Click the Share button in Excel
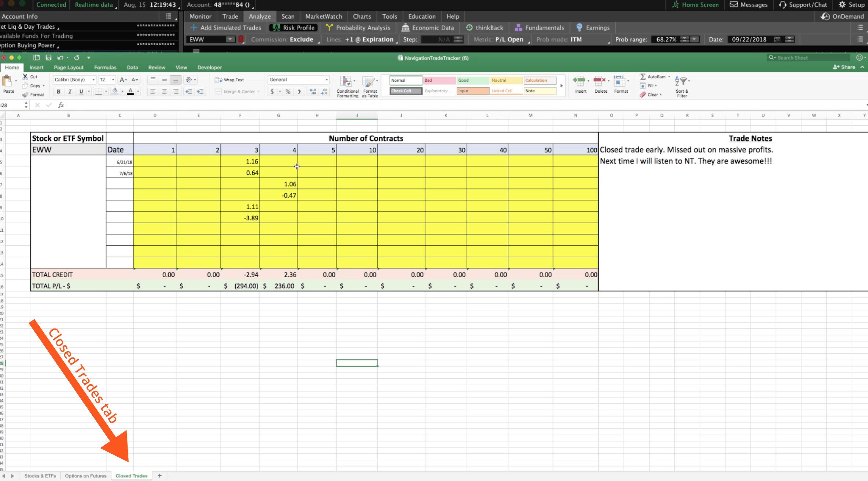Screen dimensions: 868x481 844,67
